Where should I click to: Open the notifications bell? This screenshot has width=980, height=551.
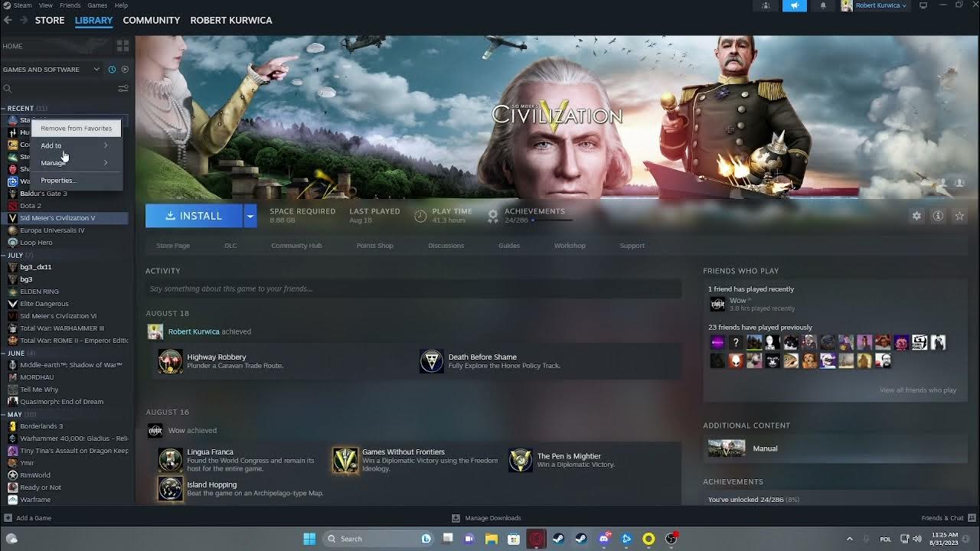[823, 5]
